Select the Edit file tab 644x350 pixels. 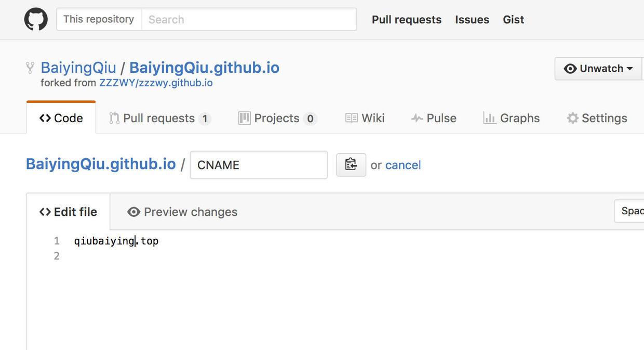click(68, 212)
